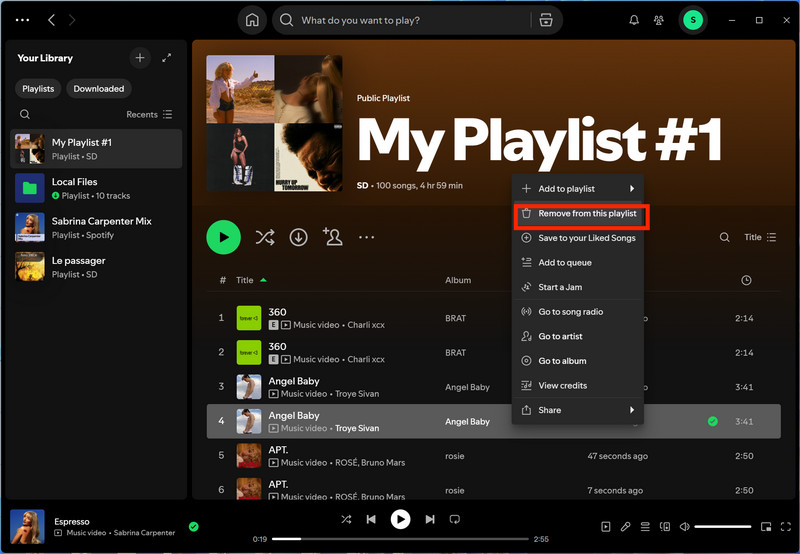Open more options for the playlist
The width and height of the screenshot is (800, 554).
pyautogui.click(x=366, y=237)
